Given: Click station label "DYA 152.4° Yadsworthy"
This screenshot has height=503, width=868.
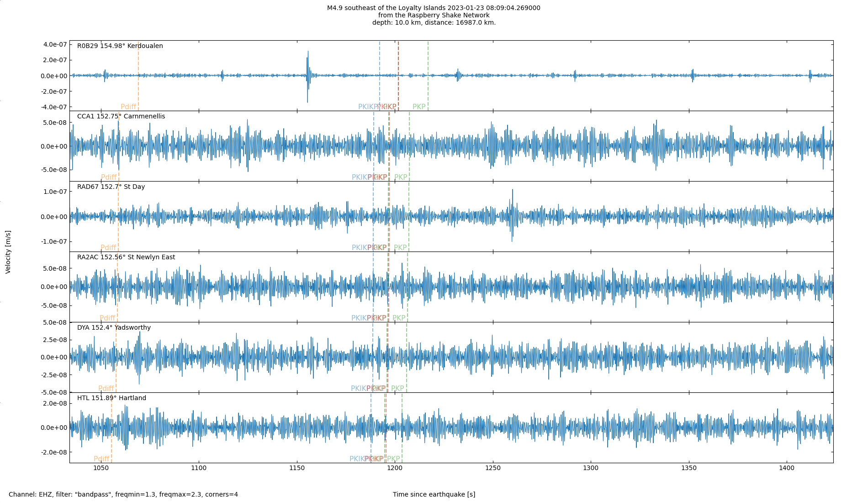Looking at the screenshot, I should pos(114,327).
